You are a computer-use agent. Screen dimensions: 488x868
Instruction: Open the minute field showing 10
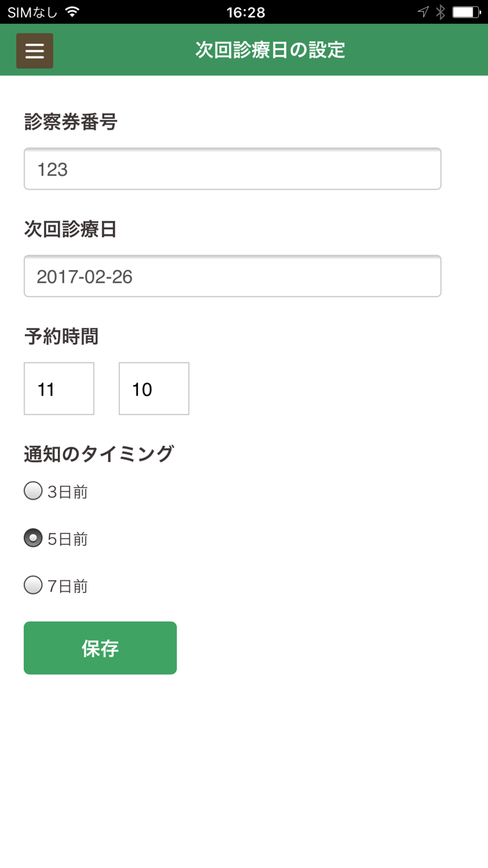pos(153,389)
